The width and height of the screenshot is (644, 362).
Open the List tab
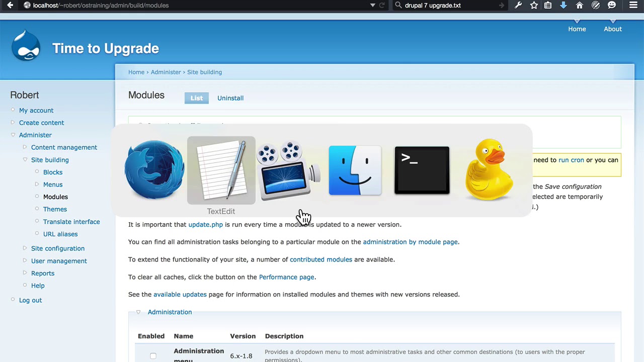click(x=197, y=98)
